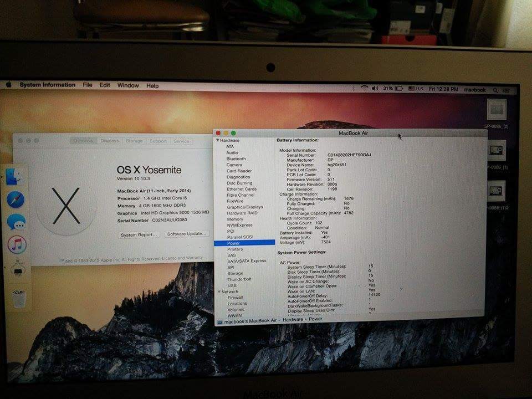This screenshot has height=399, width=532.
Task: Click the Wi-Fi status icon
Action: click(364, 88)
